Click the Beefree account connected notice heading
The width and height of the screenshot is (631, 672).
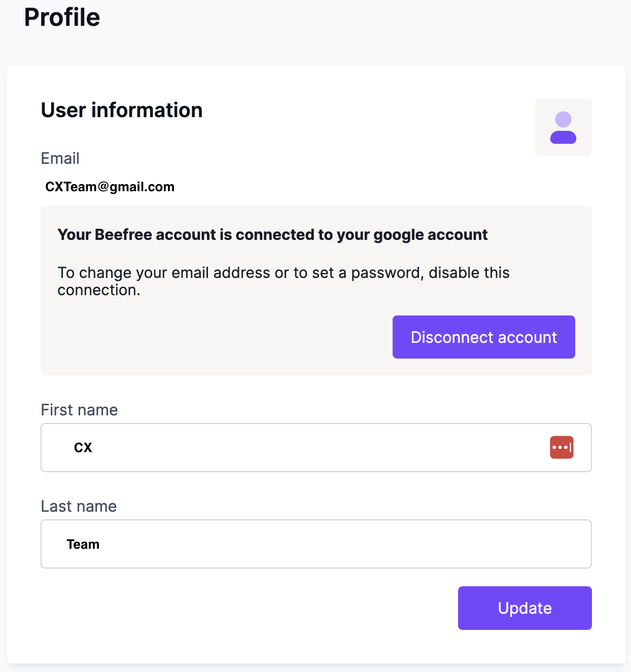[x=272, y=234]
